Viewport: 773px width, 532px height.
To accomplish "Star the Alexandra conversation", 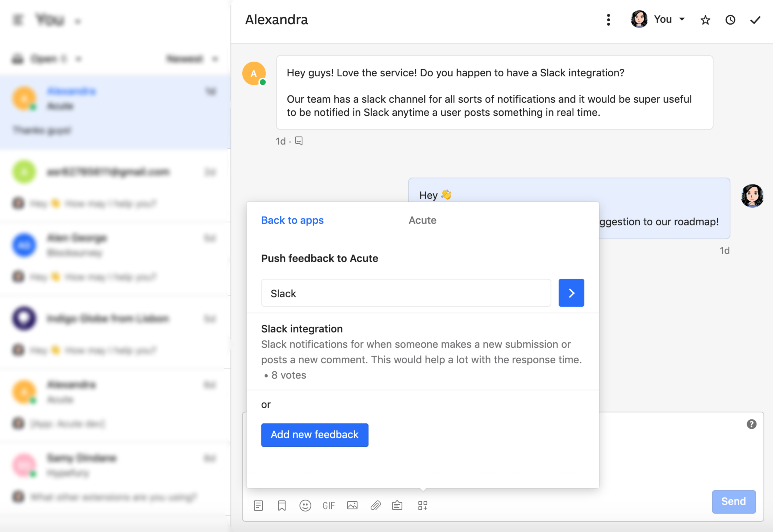I will coord(705,20).
